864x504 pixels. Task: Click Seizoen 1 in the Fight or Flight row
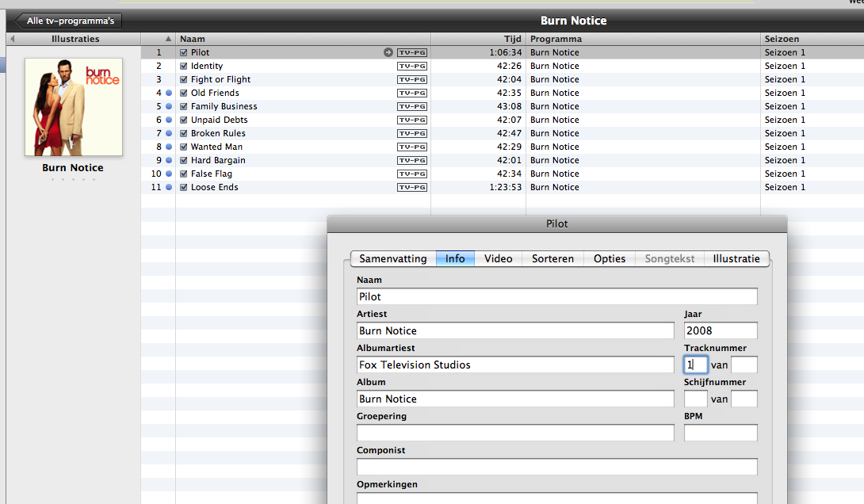point(785,79)
